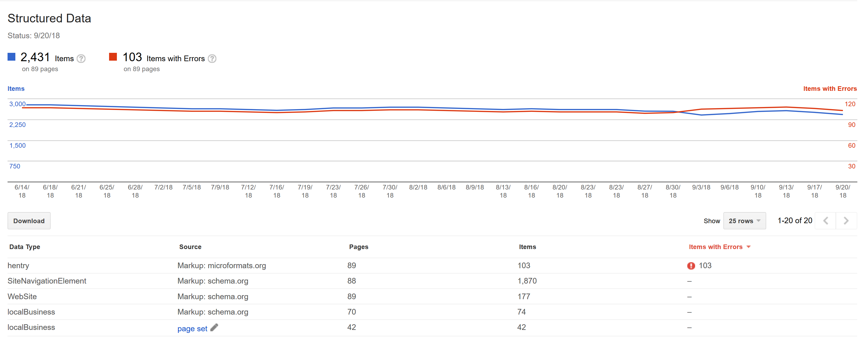Click the 1-20 of 20 pagination text
Image resolution: width=868 pixels, height=338 pixels.
point(794,220)
